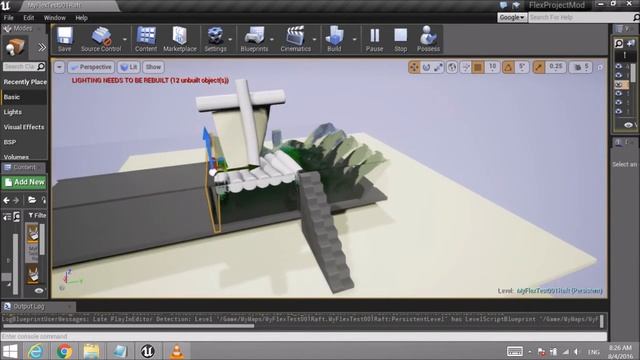Open the Window menu
The width and height of the screenshot is (640, 360).
click(54, 18)
